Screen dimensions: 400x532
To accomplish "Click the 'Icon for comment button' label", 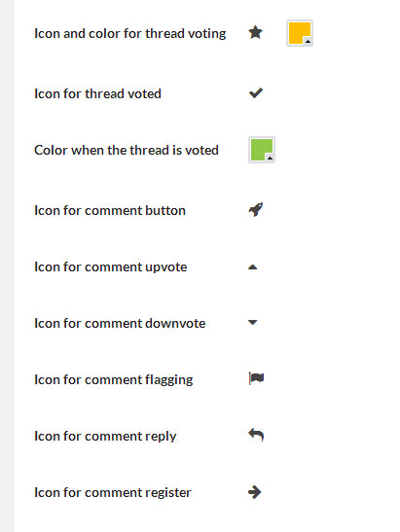I will click(110, 210).
